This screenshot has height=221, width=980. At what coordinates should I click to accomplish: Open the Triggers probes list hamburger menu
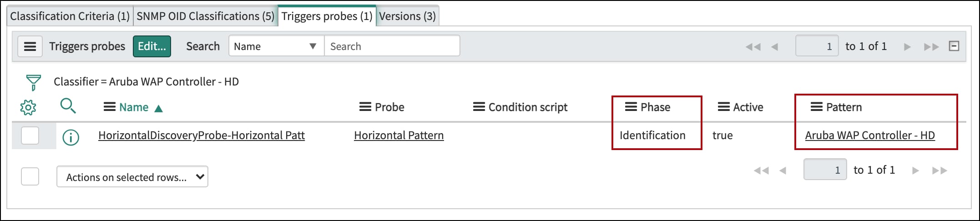[30, 46]
